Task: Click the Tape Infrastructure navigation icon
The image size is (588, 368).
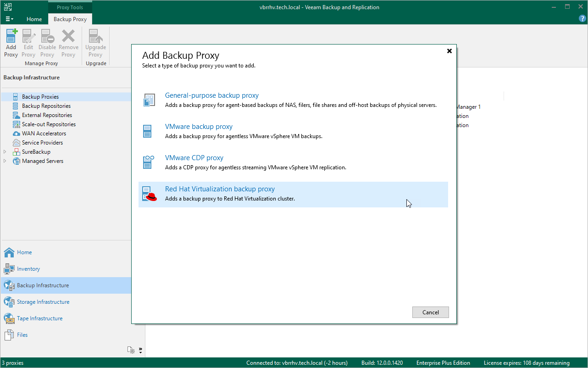Action: point(9,318)
